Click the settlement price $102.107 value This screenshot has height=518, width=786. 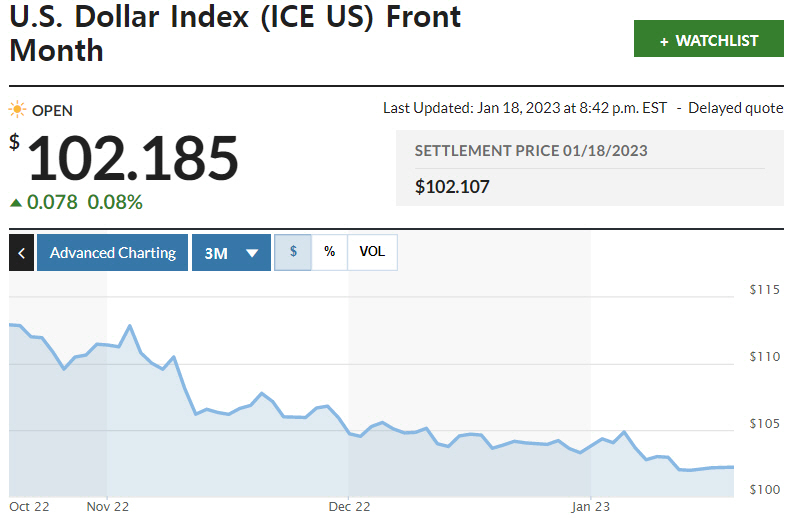[452, 186]
